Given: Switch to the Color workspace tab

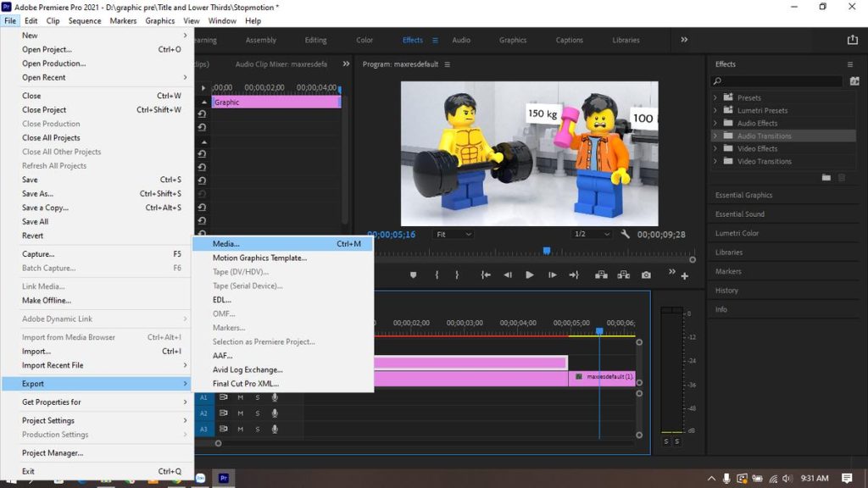Looking at the screenshot, I should [x=364, y=39].
